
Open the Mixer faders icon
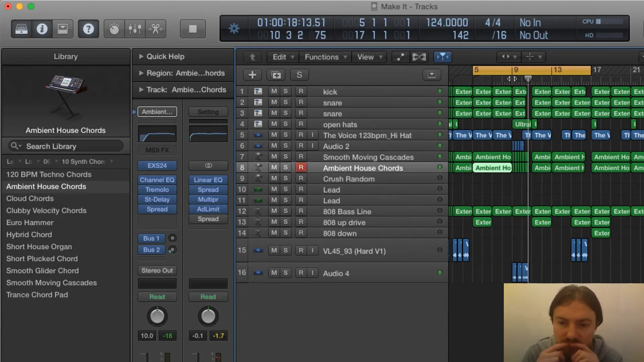click(x=135, y=29)
